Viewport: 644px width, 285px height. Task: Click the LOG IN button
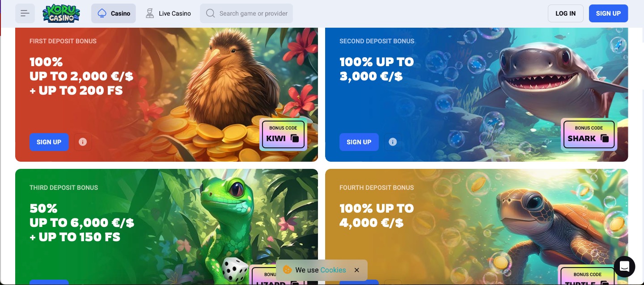click(x=566, y=13)
